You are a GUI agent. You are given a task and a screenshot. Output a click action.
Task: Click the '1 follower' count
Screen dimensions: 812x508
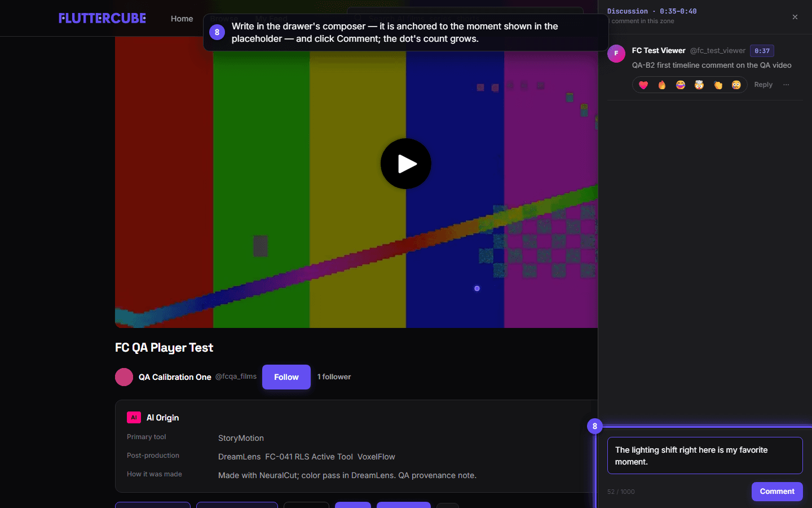tap(334, 377)
